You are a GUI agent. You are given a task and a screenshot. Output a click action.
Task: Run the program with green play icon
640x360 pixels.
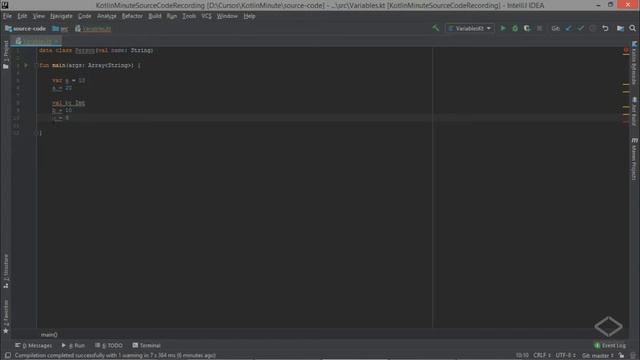coord(503,28)
